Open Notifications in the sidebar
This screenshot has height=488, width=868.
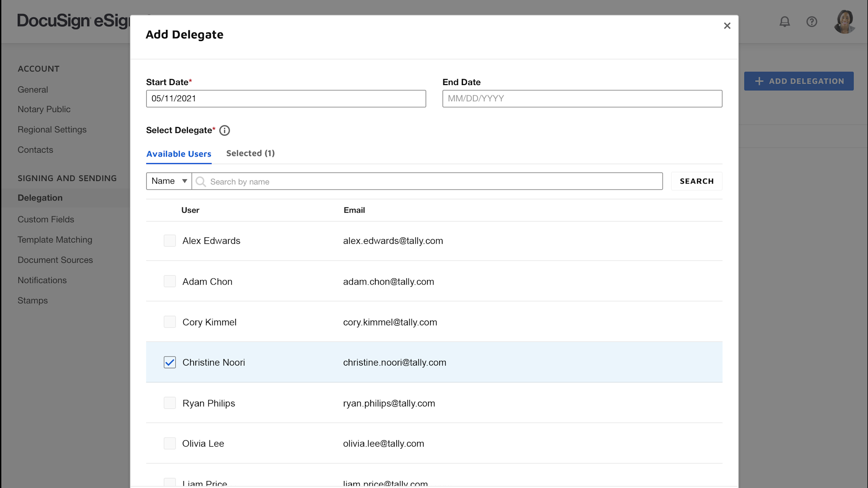click(42, 280)
